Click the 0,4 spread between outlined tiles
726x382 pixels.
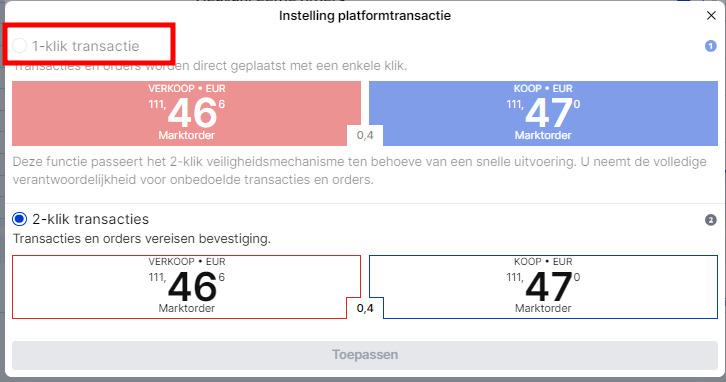(x=365, y=308)
